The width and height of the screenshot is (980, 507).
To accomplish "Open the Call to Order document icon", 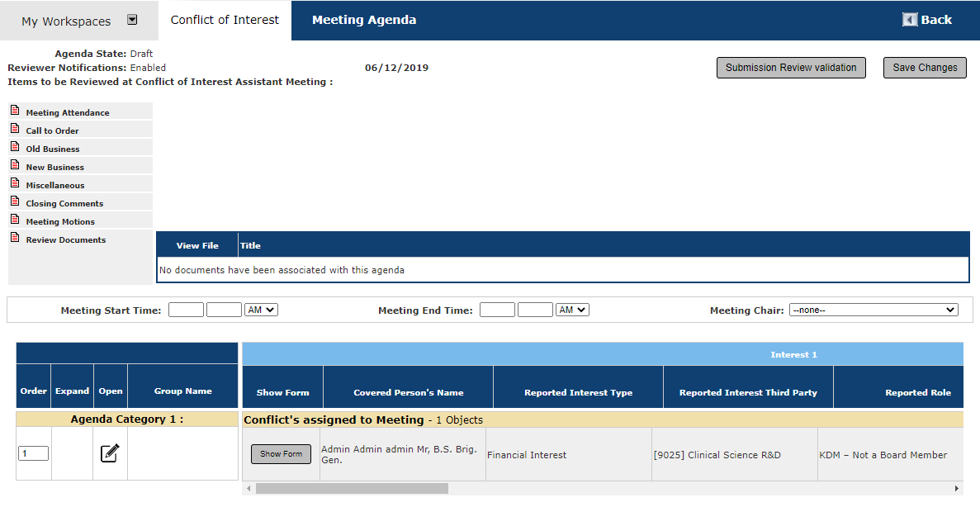I will pyautogui.click(x=15, y=129).
